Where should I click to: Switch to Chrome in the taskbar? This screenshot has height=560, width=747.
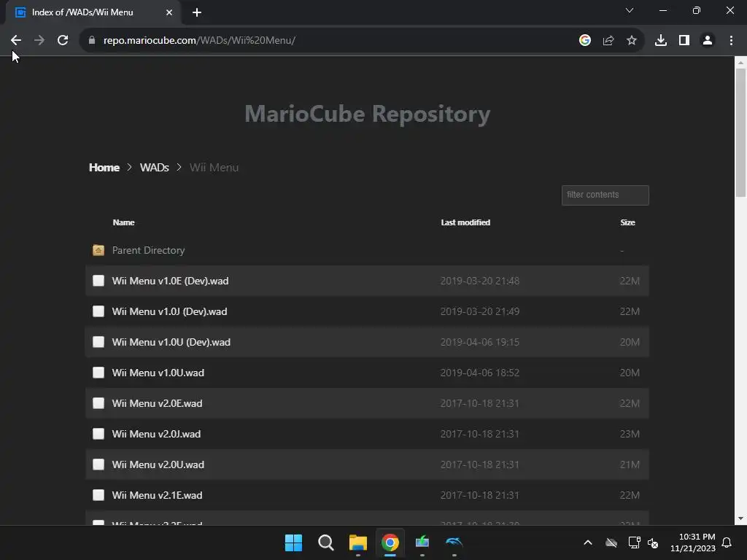pos(390,542)
